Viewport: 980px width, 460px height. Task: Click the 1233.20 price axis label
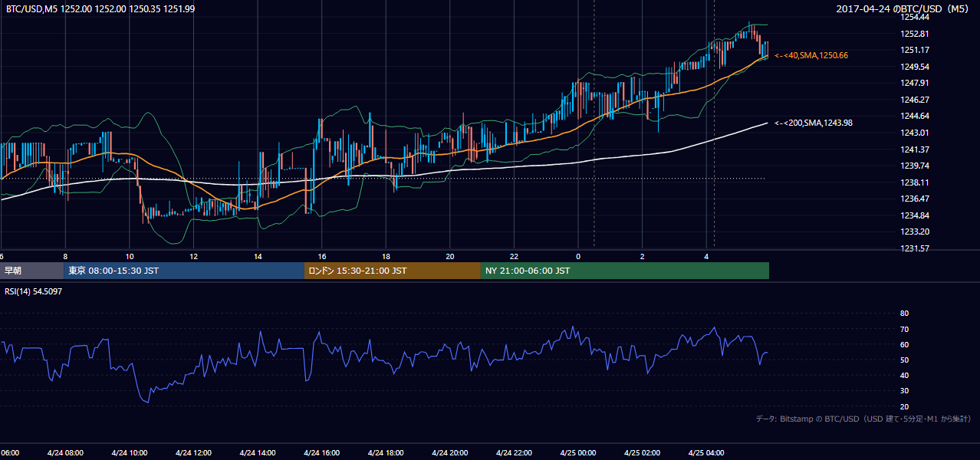[915, 232]
